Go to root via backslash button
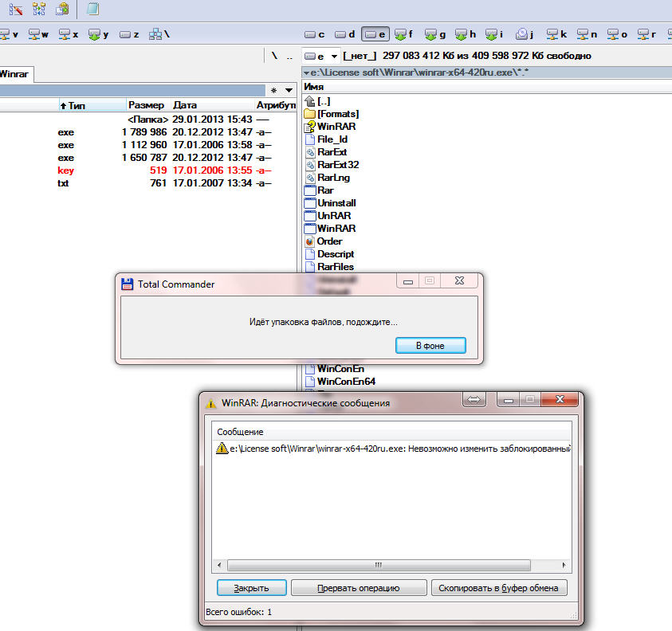The image size is (672, 631). pos(274,56)
